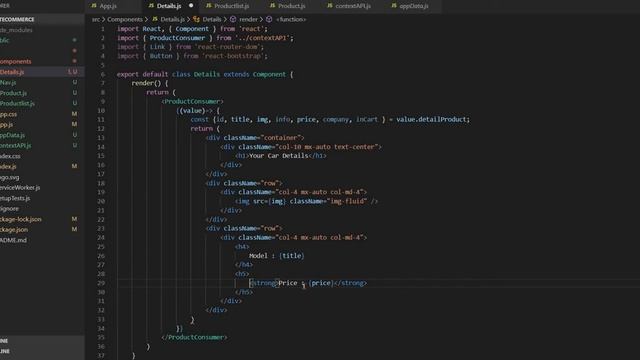The height and width of the screenshot is (360, 640).
Task: Click the JS icon on App.js tab
Action: coord(94,6)
